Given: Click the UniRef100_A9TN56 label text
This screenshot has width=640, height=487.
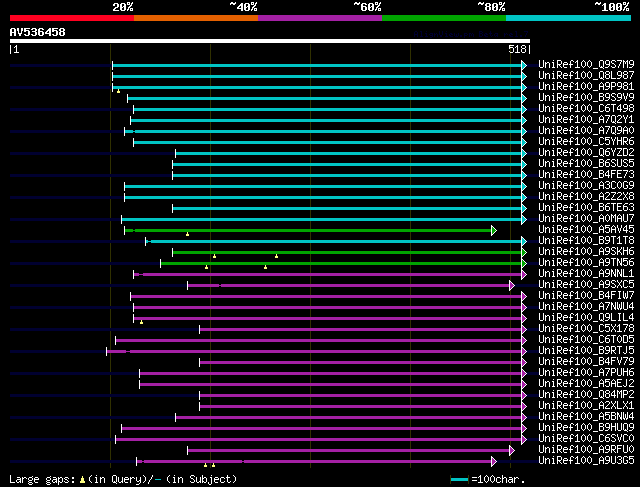Looking at the screenshot, I should [x=586, y=263].
